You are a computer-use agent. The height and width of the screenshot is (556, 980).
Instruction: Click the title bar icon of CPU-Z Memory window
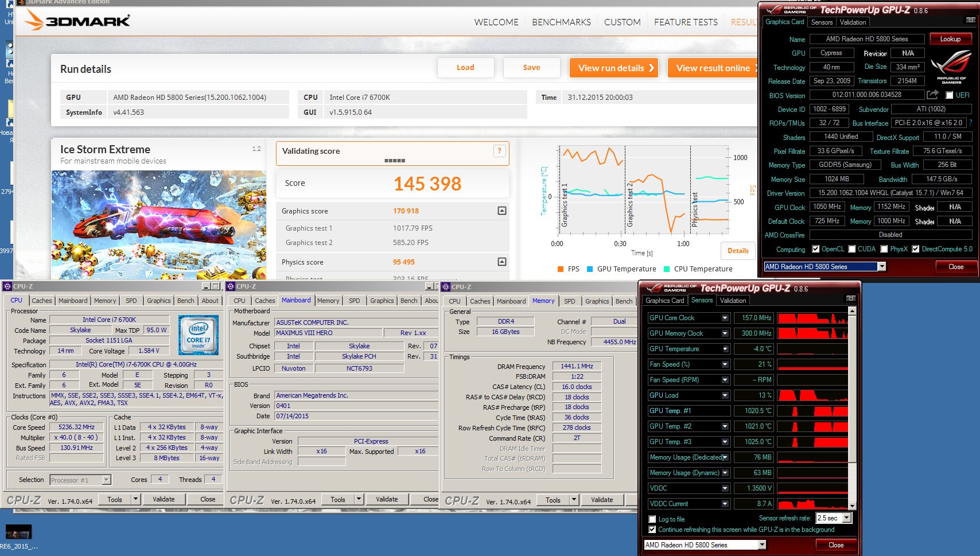click(446, 286)
